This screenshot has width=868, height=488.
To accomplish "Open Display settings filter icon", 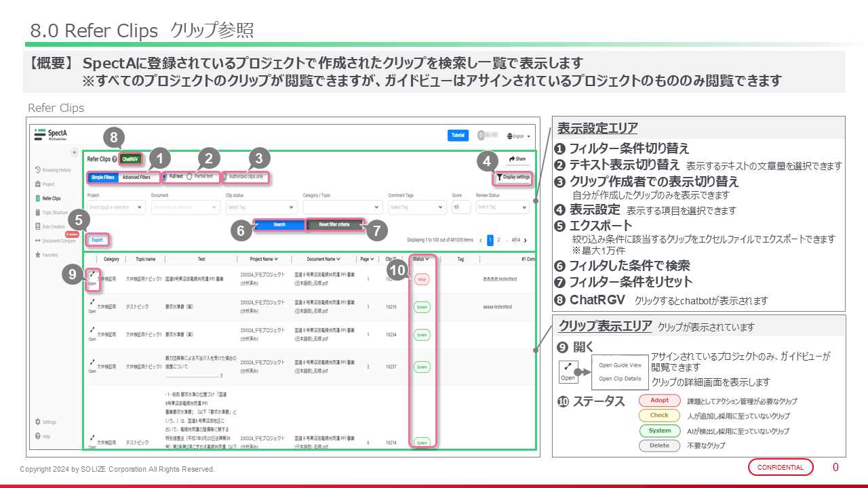I will [500, 178].
